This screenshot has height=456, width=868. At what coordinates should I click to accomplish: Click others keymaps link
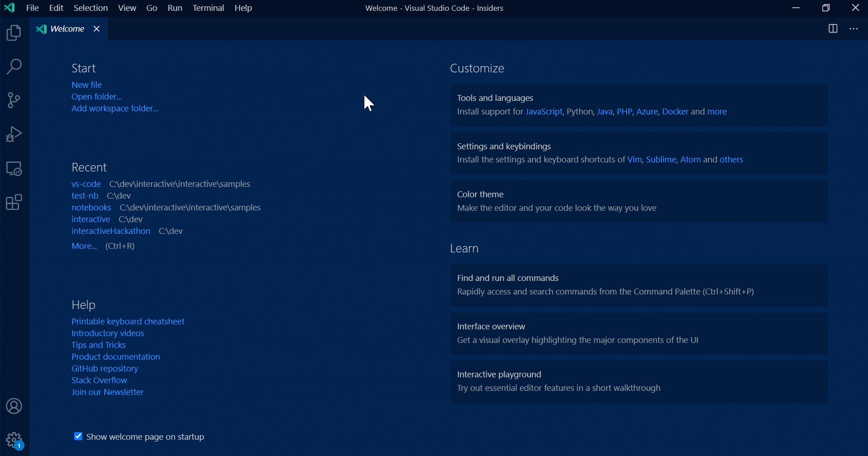(731, 160)
